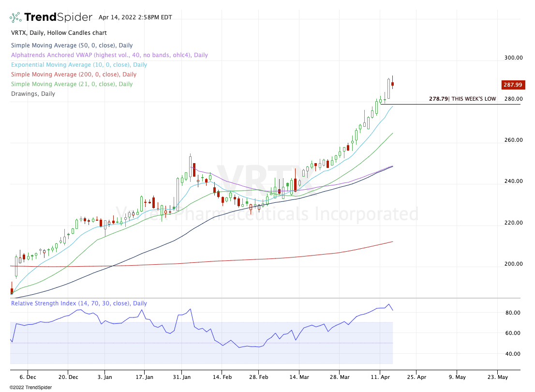Click the red 287.99 current price tag
The width and height of the screenshot is (535, 392).
[512, 84]
